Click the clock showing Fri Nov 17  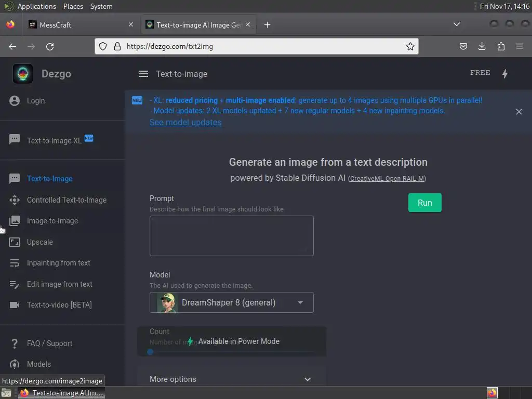(504, 6)
